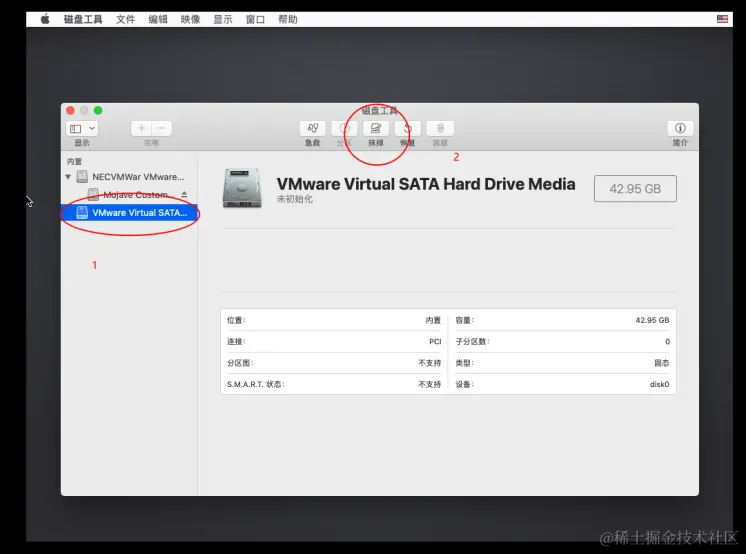Eject the Mojave Custom volume
Image resolution: width=746 pixels, height=554 pixels.
(184, 195)
